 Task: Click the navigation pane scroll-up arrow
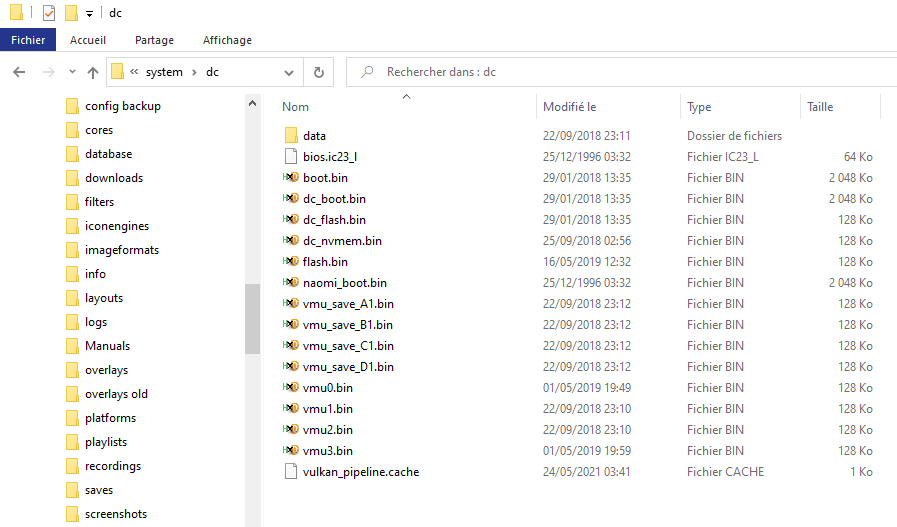point(252,104)
